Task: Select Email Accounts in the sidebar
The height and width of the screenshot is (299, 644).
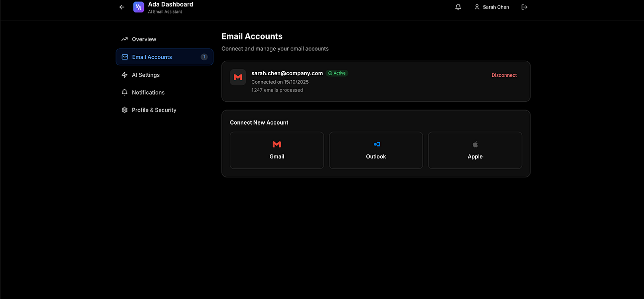Action: pos(164,57)
